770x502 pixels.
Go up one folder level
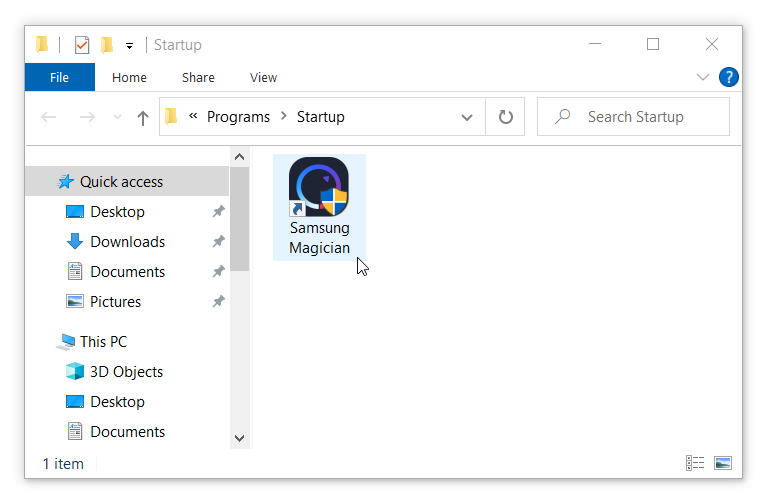point(142,117)
